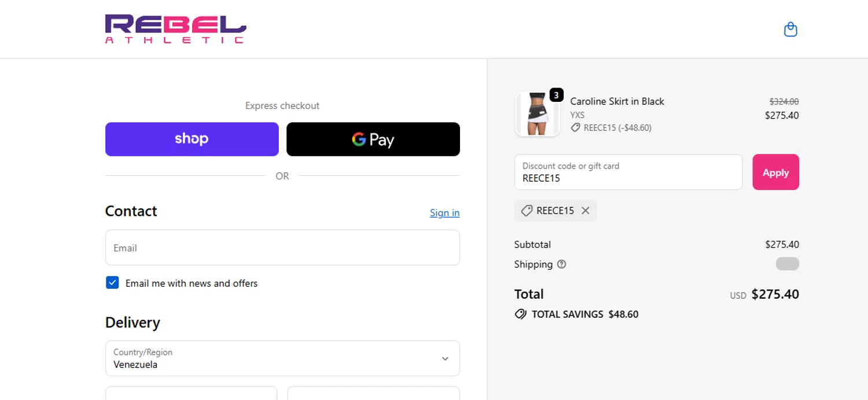Click the Shipping help question mark icon

pyautogui.click(x=561, y=265)
